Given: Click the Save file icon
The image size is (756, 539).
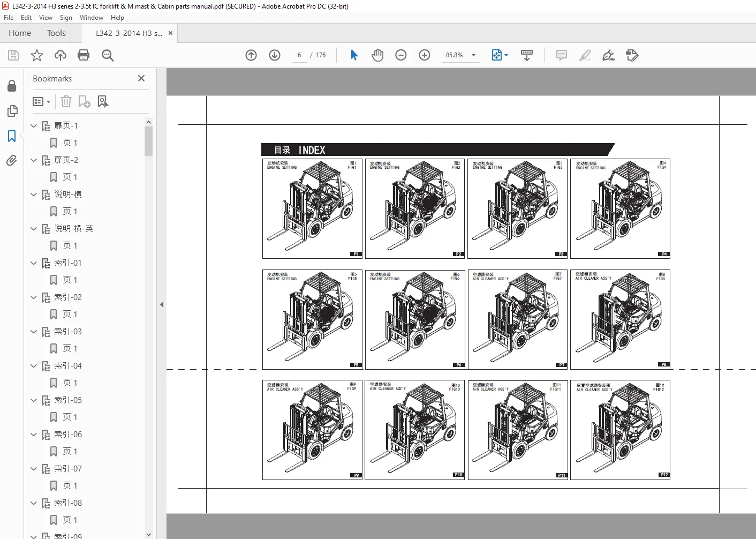Looking at the screenshot, I should click(13, 55).
